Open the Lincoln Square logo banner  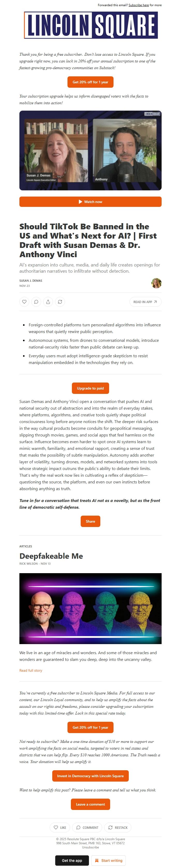click(90, 23)
